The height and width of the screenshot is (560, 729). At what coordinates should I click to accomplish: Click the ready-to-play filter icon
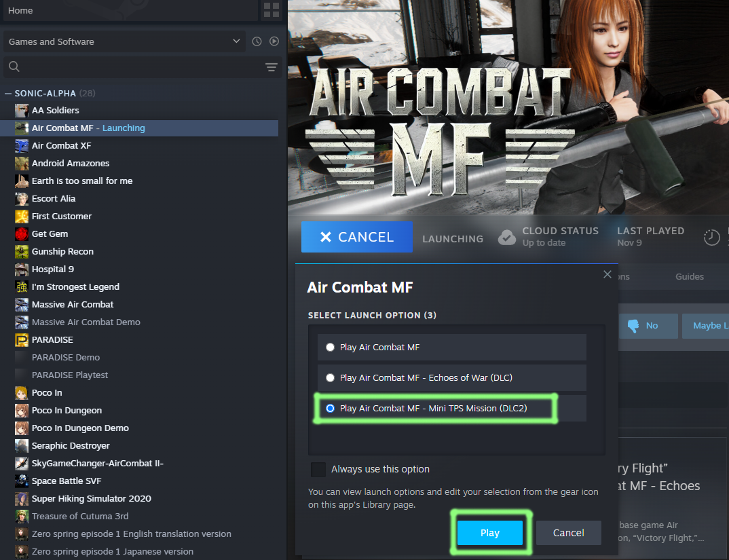tap(274, 41)
